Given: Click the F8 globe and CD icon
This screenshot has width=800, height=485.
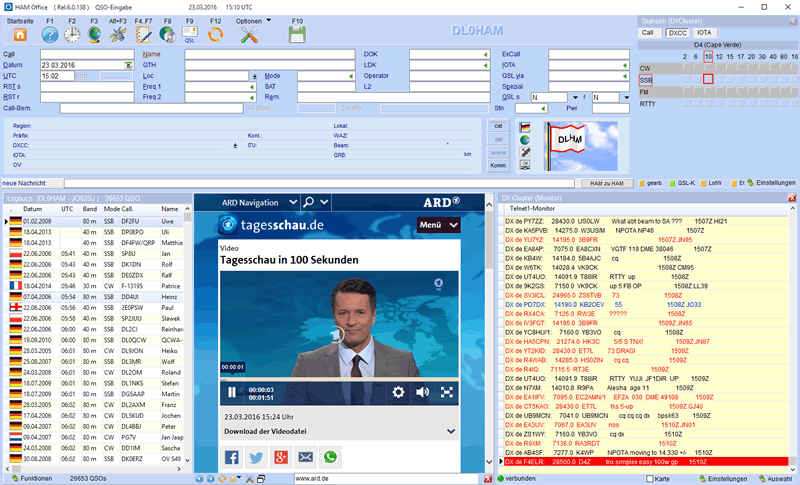Looking at the screenshot, I should (x=167, y=35).
